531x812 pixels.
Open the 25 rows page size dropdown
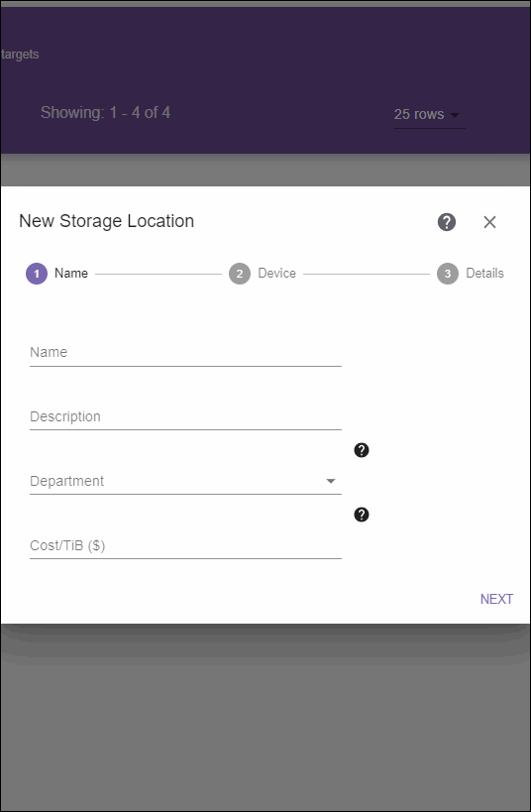(x=430, y=114)
